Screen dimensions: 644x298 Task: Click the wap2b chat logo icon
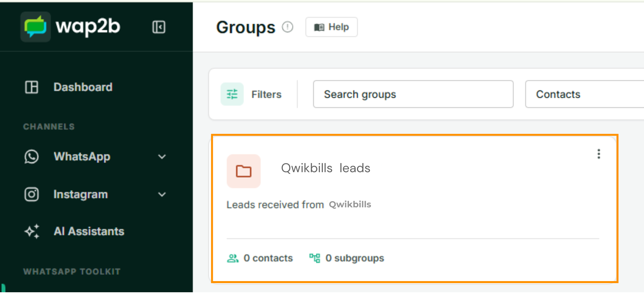point(36,27)
